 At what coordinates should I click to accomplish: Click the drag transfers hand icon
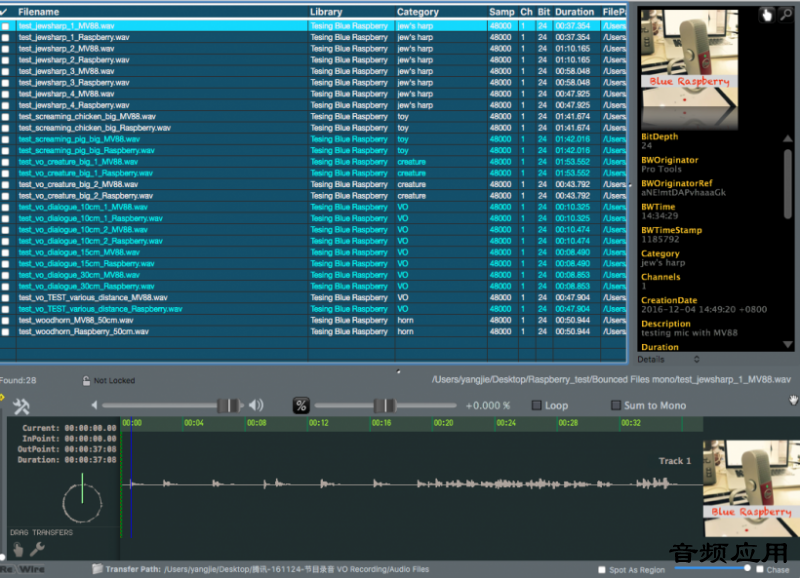tap(18, 549)
